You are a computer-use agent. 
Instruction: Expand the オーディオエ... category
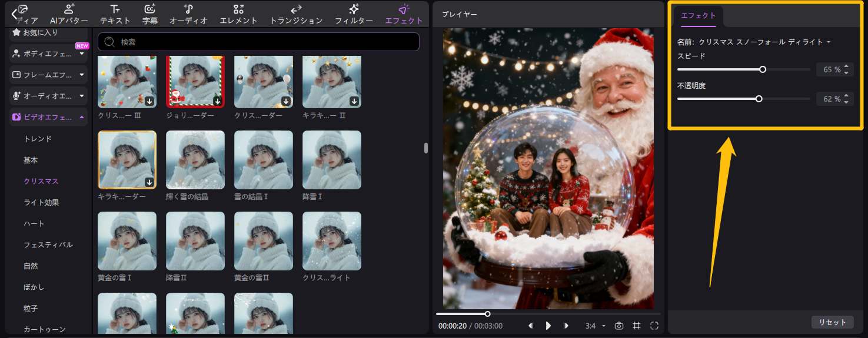coord(49,96)
